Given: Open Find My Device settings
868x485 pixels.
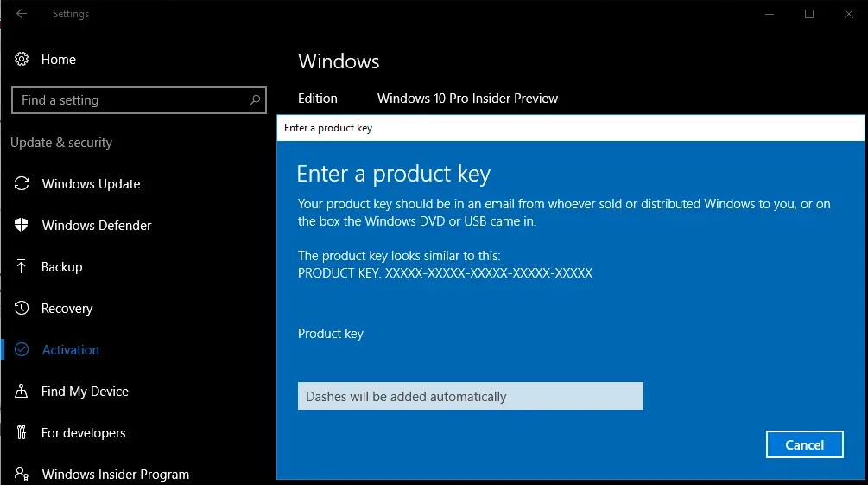Looking at the screenshot, I should pos(85,392).
